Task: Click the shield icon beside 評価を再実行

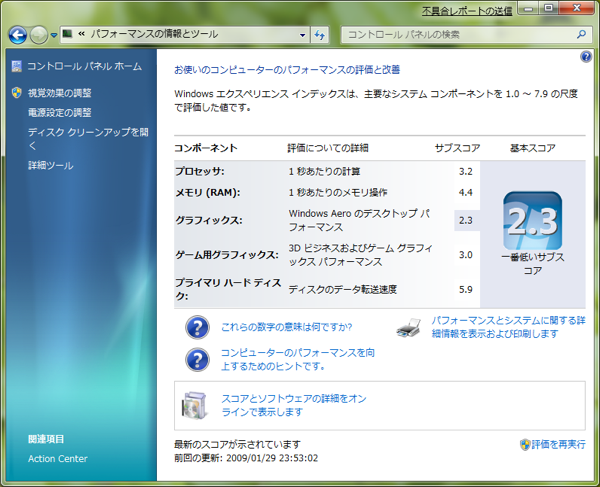Action: (x=525, y=445)
